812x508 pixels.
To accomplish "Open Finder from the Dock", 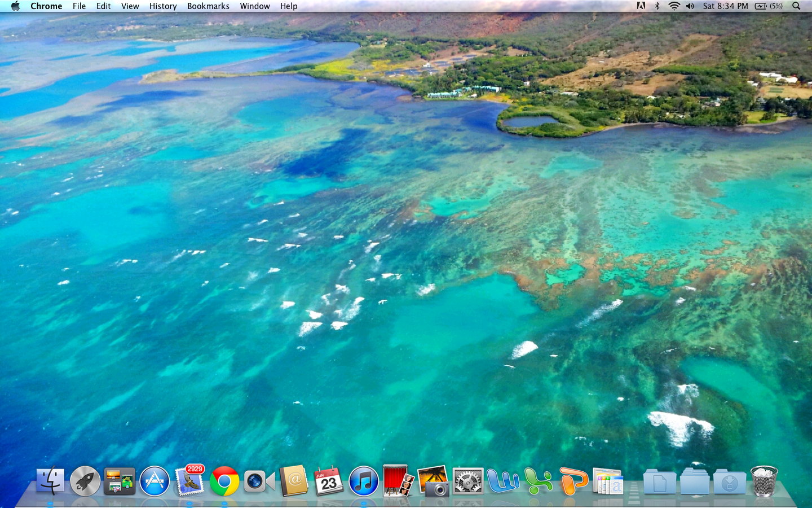I will click(x=50, y=481).
